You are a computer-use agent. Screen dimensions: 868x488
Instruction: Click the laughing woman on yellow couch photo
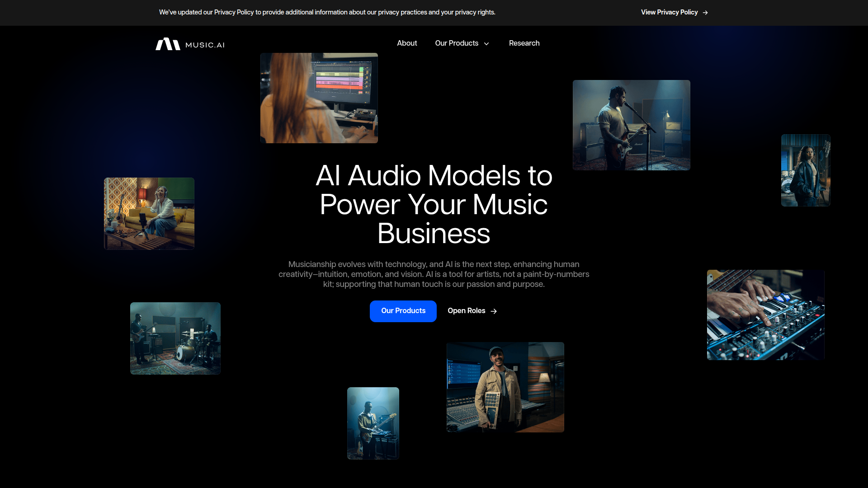[149, 214]
